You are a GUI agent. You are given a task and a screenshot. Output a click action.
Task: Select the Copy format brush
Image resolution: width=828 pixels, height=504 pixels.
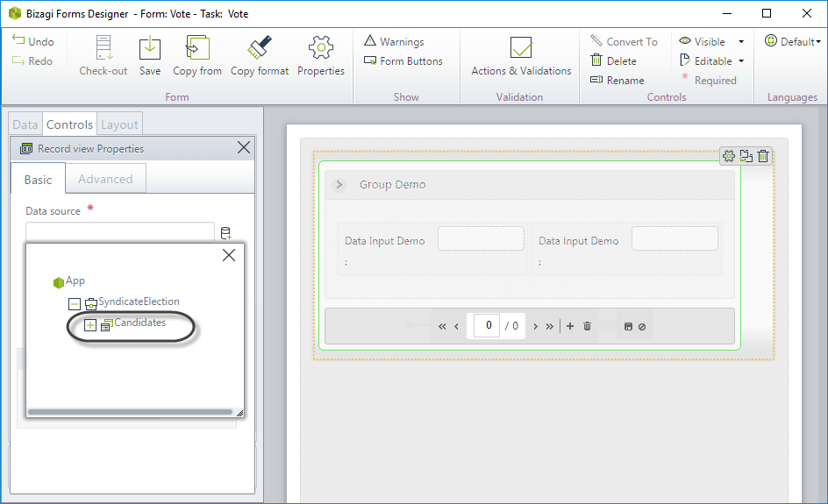(260, 55)
